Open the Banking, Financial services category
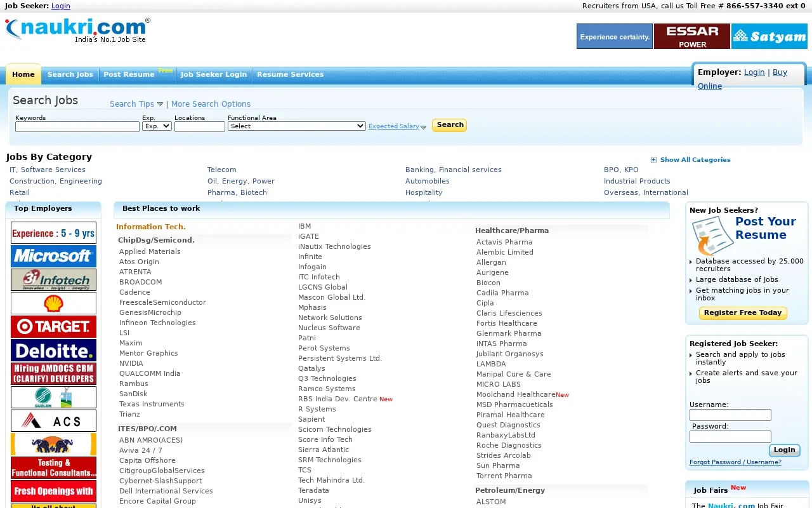The width and height of the screenshot is (812, 508). click(x=454, y=170)
